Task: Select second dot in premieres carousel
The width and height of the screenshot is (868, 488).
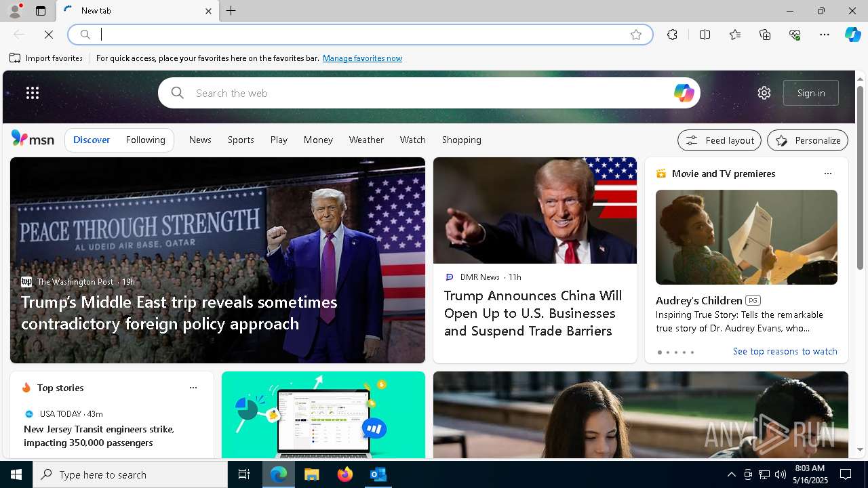Action: [667, 352]
